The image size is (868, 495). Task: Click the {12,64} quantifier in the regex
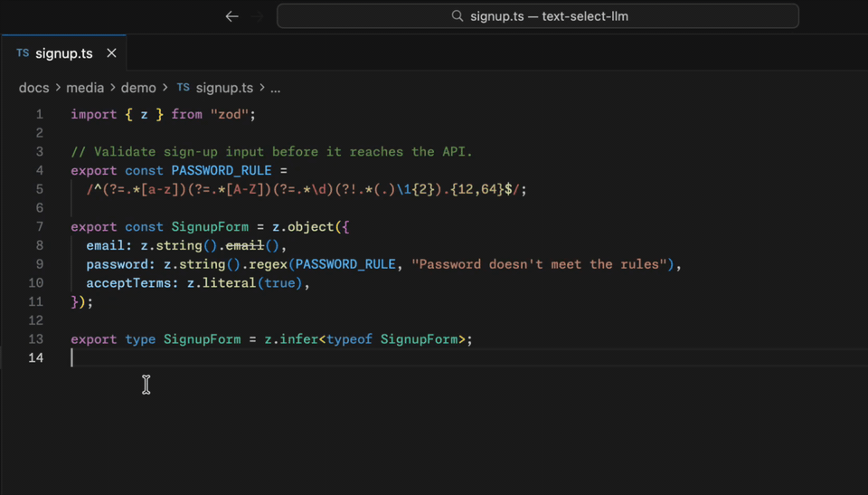coord(476,189)
